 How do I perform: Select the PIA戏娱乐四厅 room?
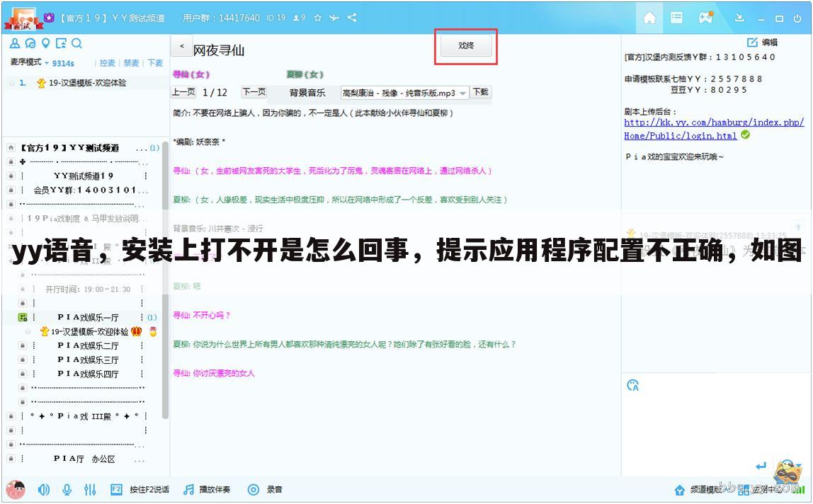coord(88,373)
